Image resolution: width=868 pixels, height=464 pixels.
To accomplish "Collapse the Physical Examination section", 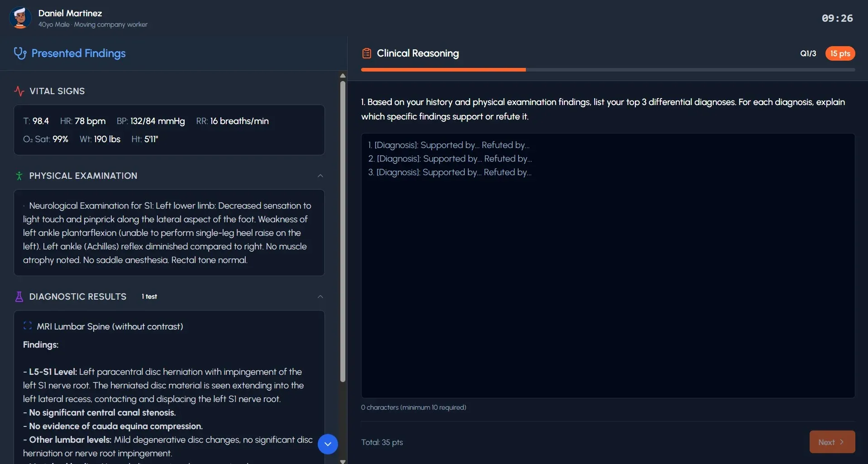I will pos(320,176).
